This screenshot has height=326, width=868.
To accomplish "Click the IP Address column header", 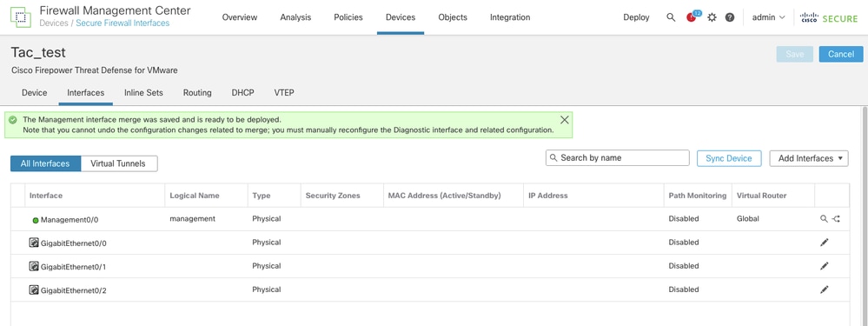I will 548,196.
